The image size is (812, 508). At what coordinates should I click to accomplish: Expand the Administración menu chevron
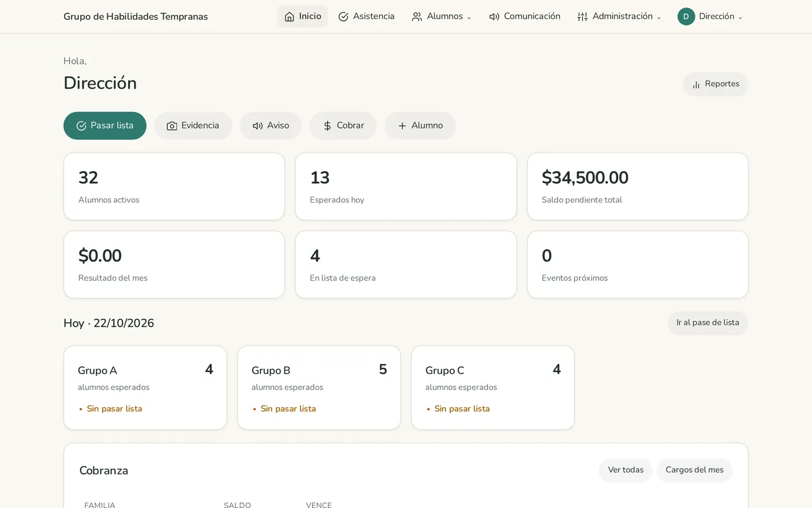pyautogui.click(x=659, y=18)
